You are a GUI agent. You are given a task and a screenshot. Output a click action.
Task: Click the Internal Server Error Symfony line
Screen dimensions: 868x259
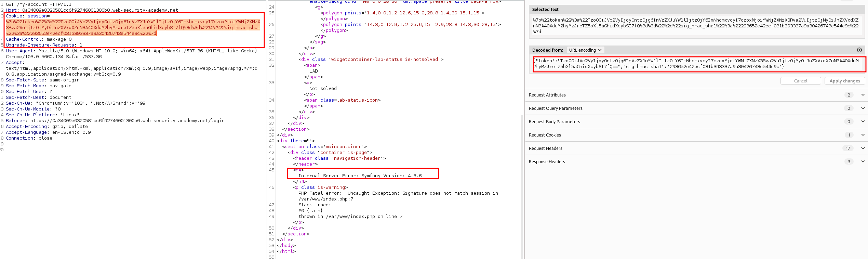point(360,176)
